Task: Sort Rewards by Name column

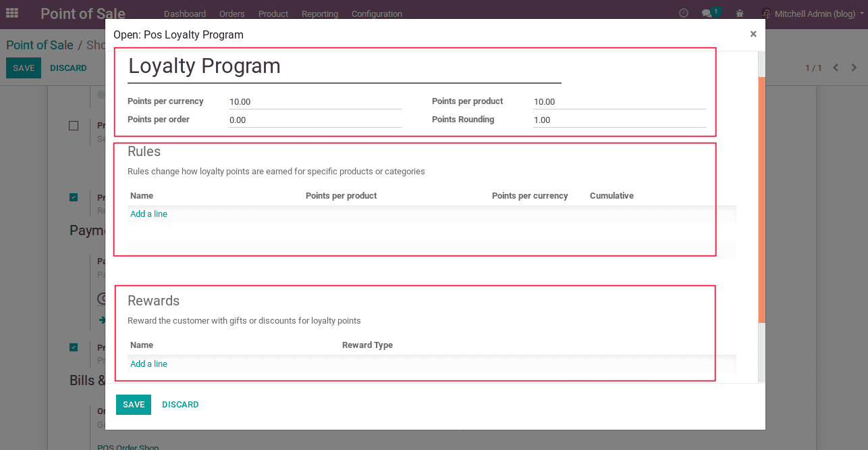Action: point(142,345)
